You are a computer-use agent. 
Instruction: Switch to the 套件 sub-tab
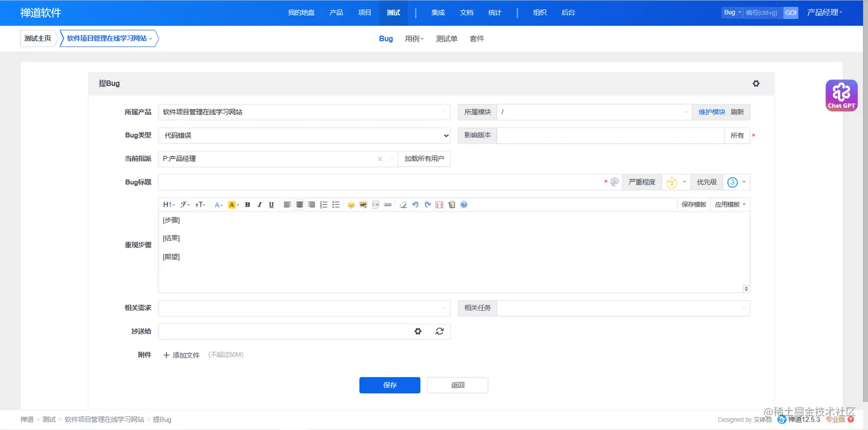point(477,38)
